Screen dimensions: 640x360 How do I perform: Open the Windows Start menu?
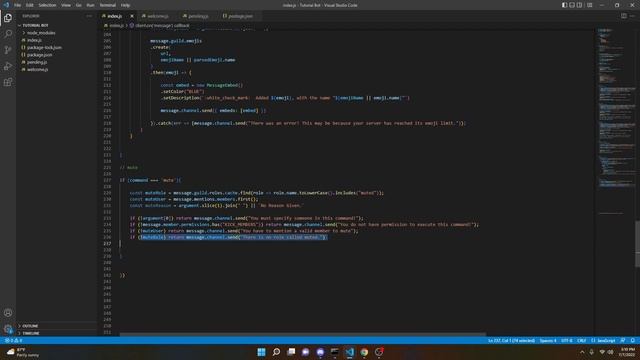click(261, 352)
